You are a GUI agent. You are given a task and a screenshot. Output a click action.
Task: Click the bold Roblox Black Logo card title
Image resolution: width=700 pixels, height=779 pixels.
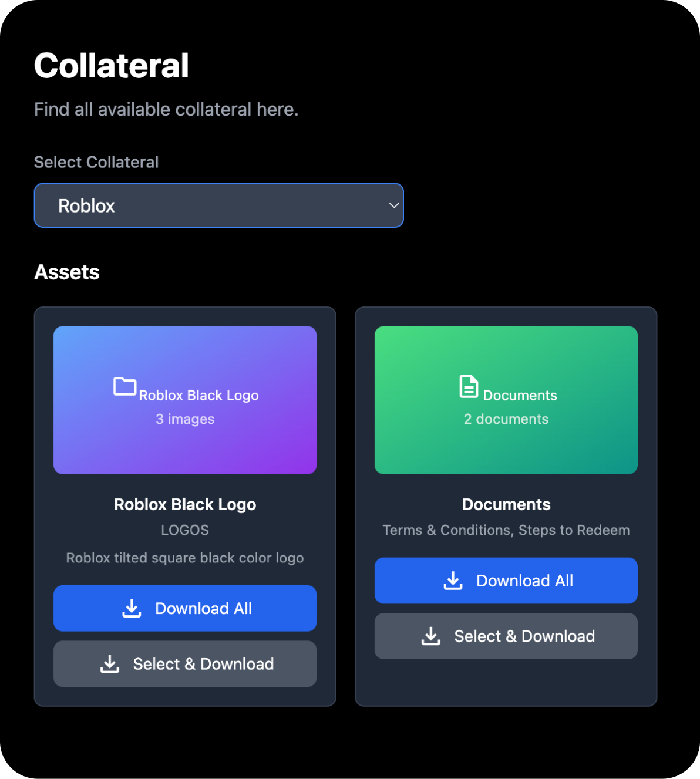(x=185, y=505)
